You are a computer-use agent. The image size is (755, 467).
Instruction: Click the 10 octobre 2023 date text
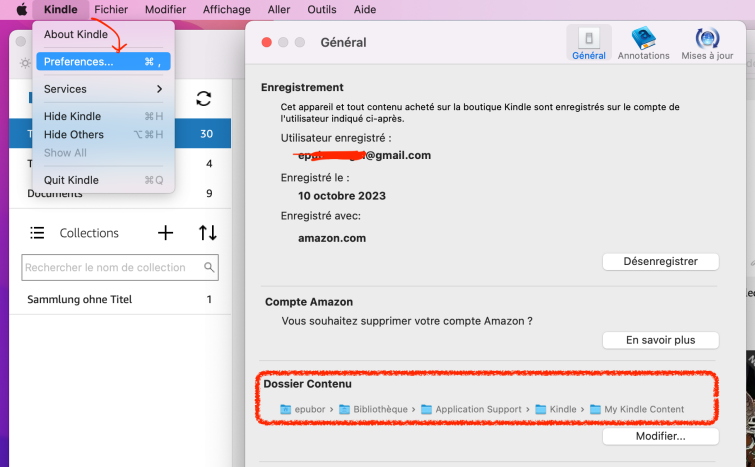point(342,196)
